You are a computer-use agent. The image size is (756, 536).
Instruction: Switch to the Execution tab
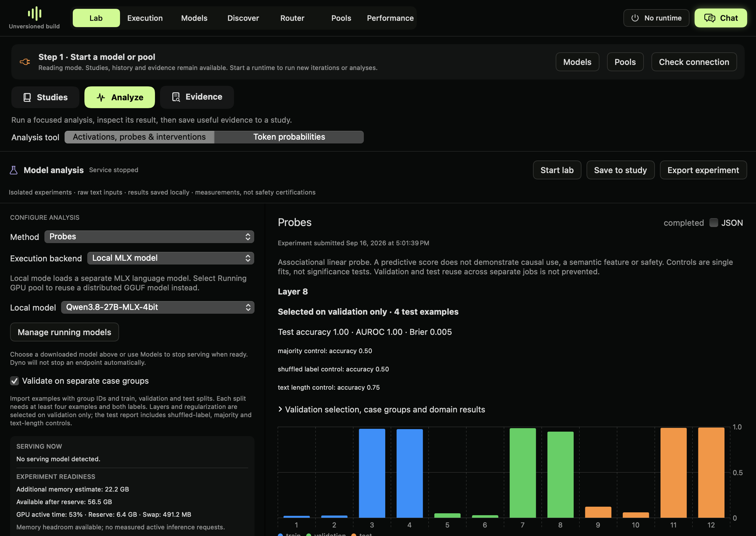click(145, 18)
